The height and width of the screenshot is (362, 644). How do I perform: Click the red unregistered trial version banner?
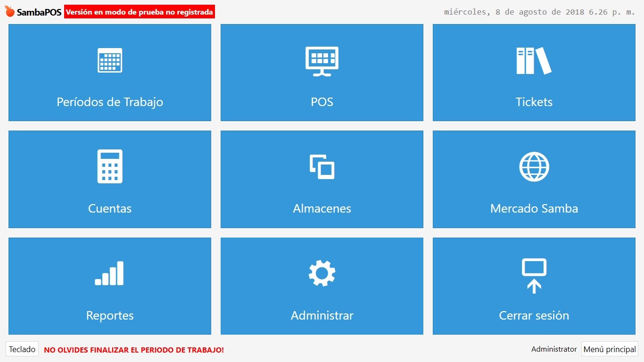click(140, 12)
